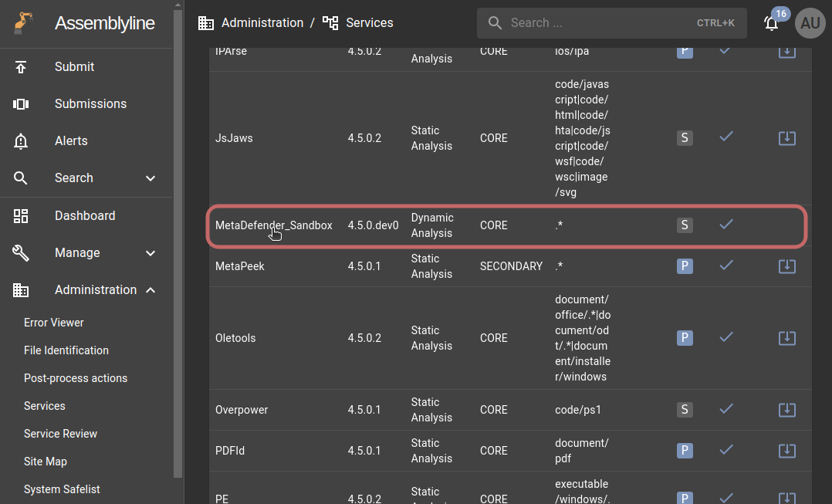Click the update icon for Oletools
This screenshot has width=832, height=504.
[787, 338]
